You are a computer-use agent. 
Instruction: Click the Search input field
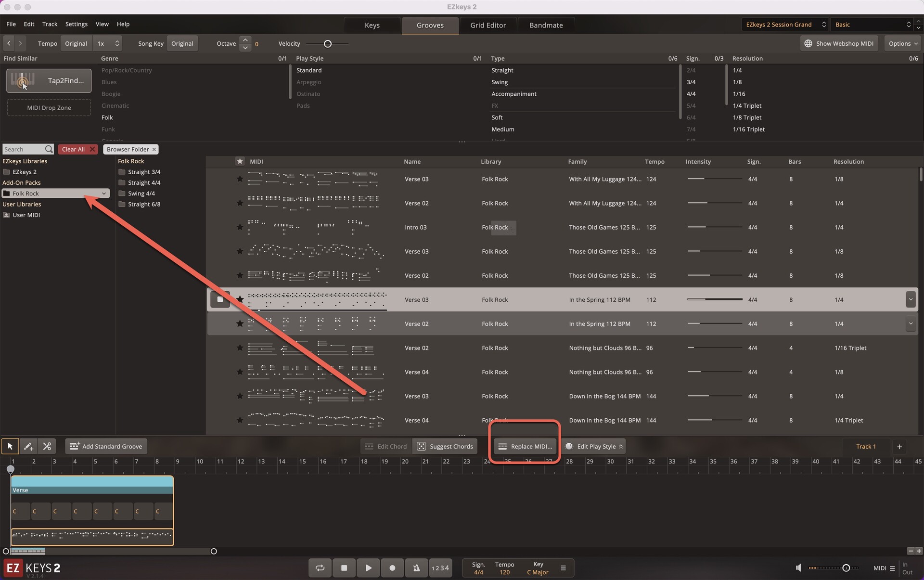click(x=23, y=149)
